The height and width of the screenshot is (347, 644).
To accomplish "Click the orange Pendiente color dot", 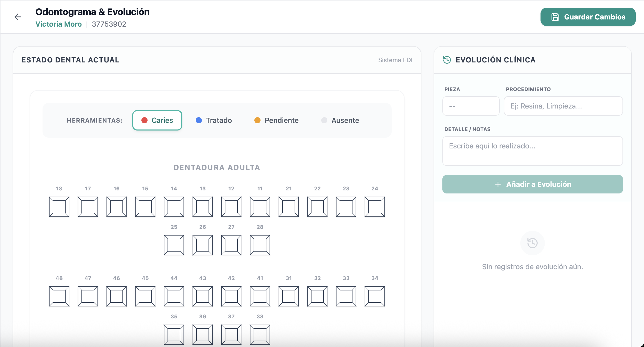I will (257, 120).
